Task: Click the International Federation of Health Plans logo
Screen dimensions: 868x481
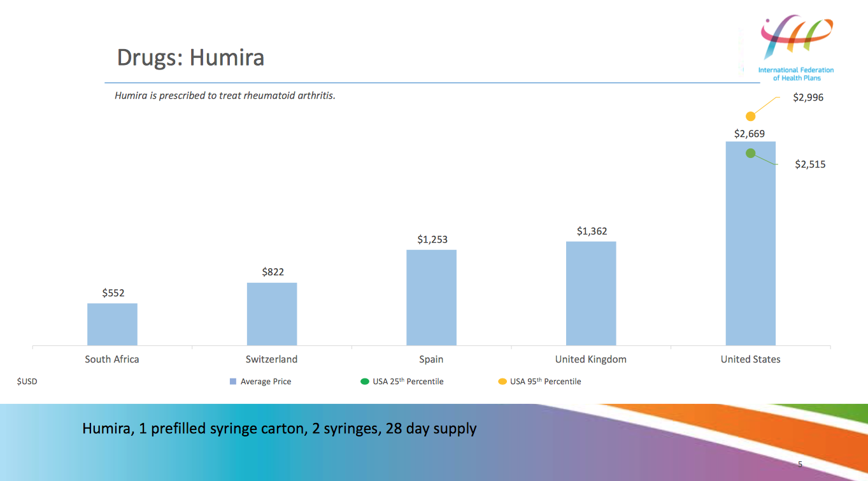Action: (x=796, y=48)
